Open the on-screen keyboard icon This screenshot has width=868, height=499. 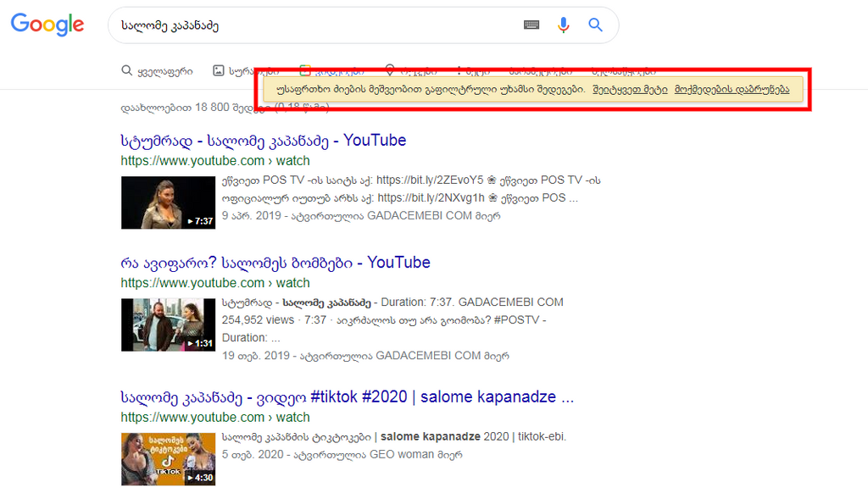pos(531,25)
